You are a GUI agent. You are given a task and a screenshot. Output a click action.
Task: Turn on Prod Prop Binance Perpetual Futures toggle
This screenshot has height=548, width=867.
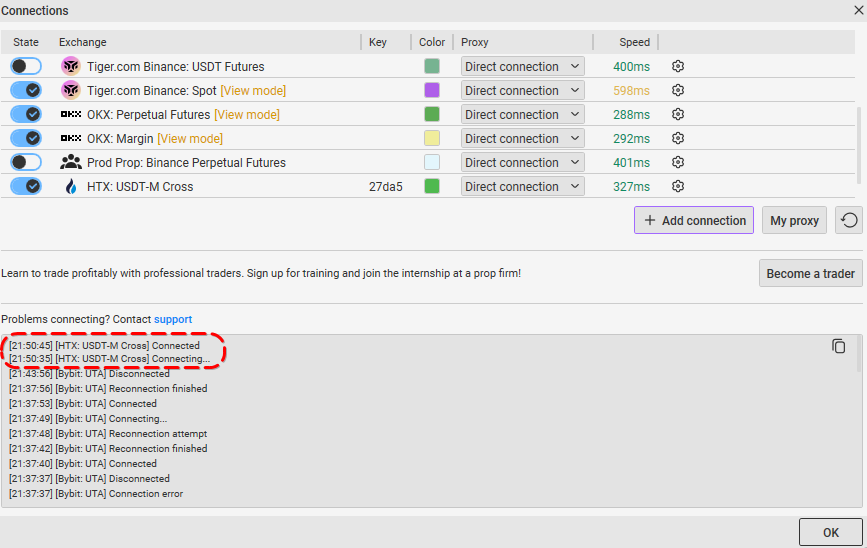tap(26, 162)
